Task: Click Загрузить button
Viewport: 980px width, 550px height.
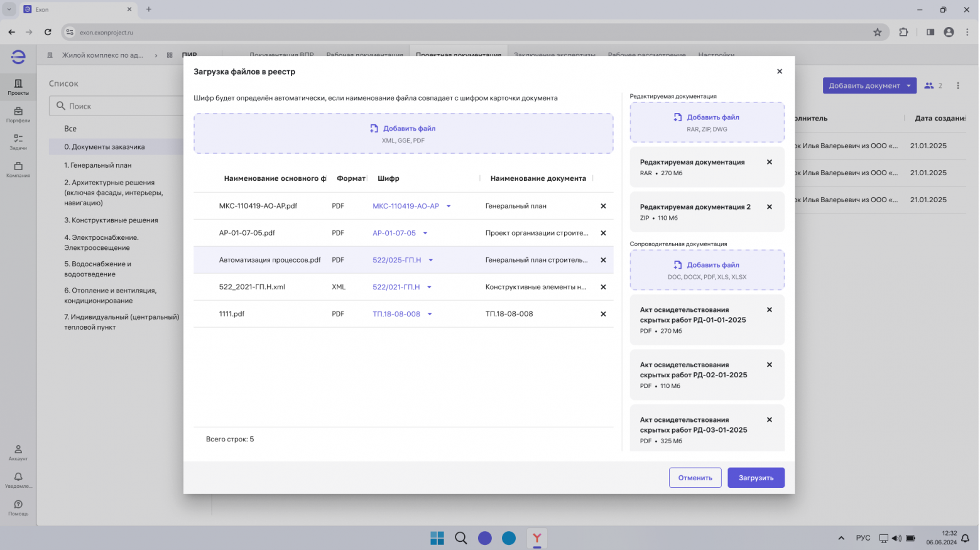Action: [x=756, y=478]
